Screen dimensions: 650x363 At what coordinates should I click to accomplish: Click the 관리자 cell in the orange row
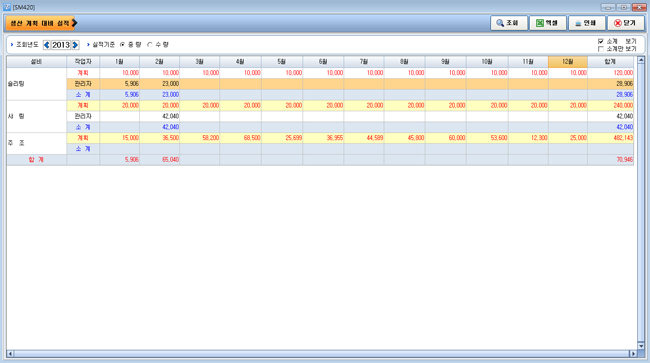[83, 84]
